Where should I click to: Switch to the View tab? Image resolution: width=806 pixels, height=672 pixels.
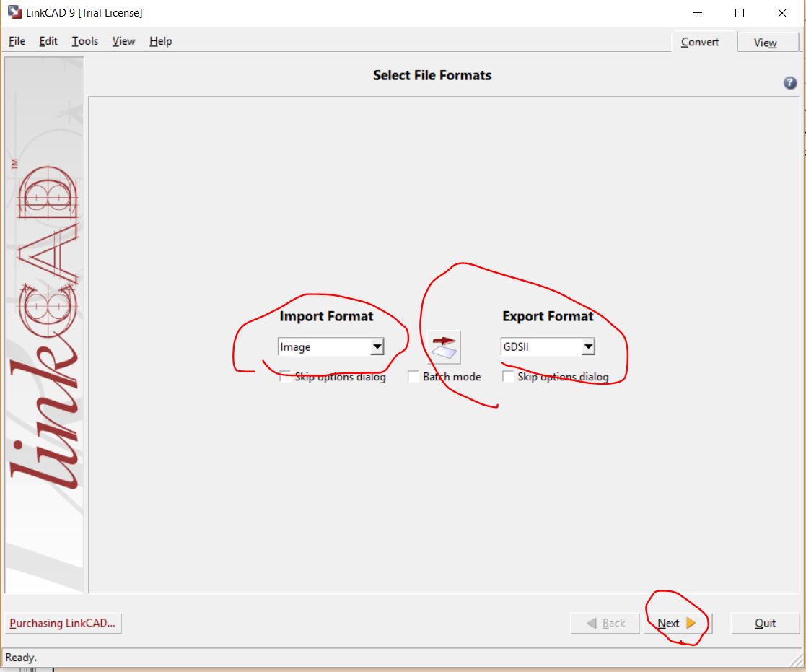pyautogui.click(x=765, y=43)
